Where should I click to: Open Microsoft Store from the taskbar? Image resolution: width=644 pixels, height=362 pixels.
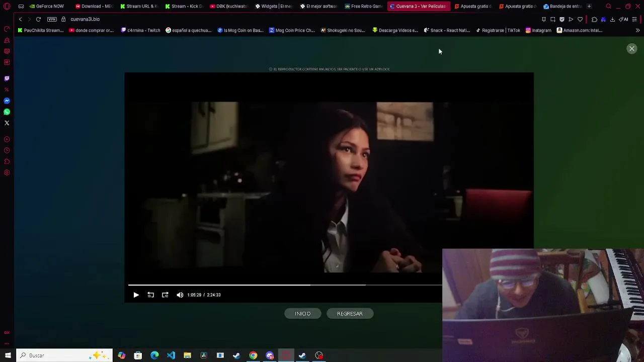coord(138,355)
